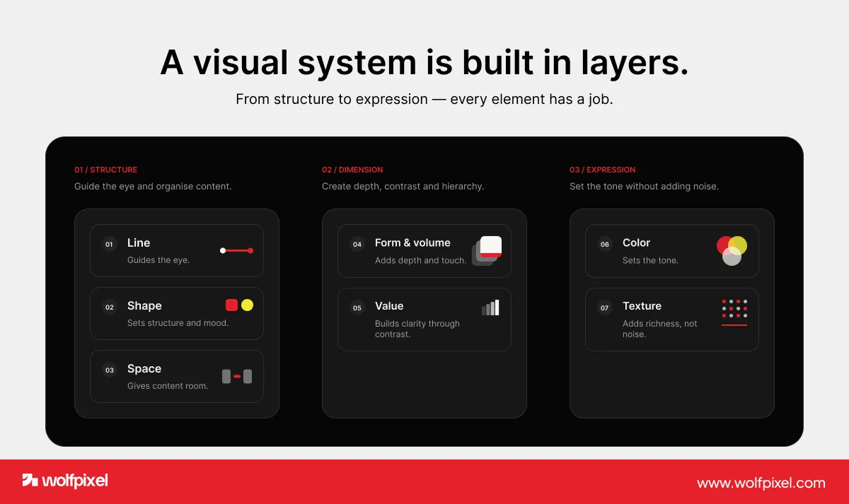Click the Form & volume card title
The height and width of the screenshot is (504, 849).
[x=412, y=242]
